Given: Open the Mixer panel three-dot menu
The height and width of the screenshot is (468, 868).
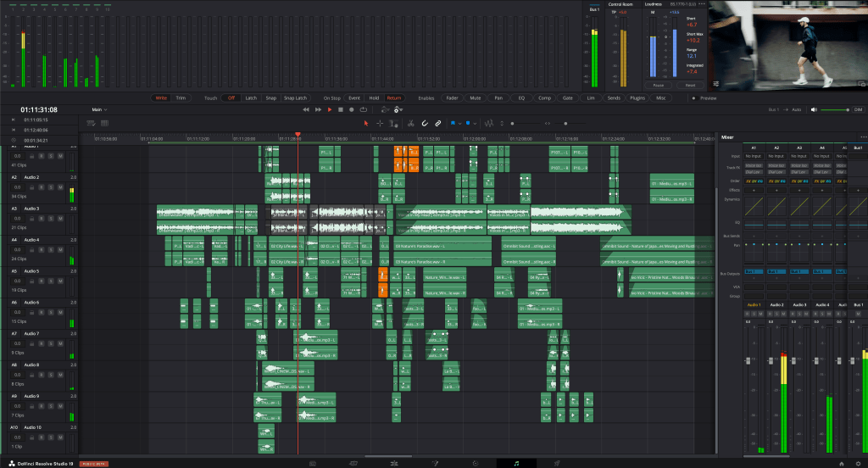Looking at the screenshot, I should 862,136.
